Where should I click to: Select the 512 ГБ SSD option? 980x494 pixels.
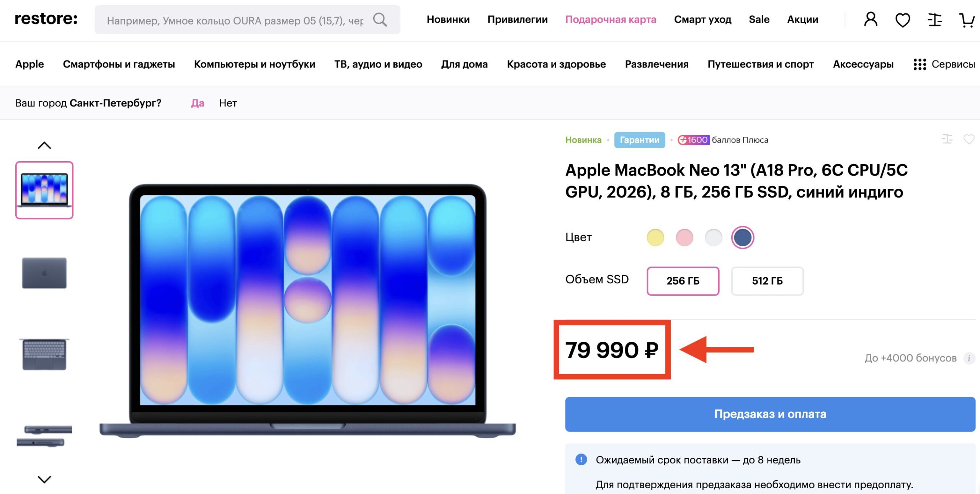[767, 281]
